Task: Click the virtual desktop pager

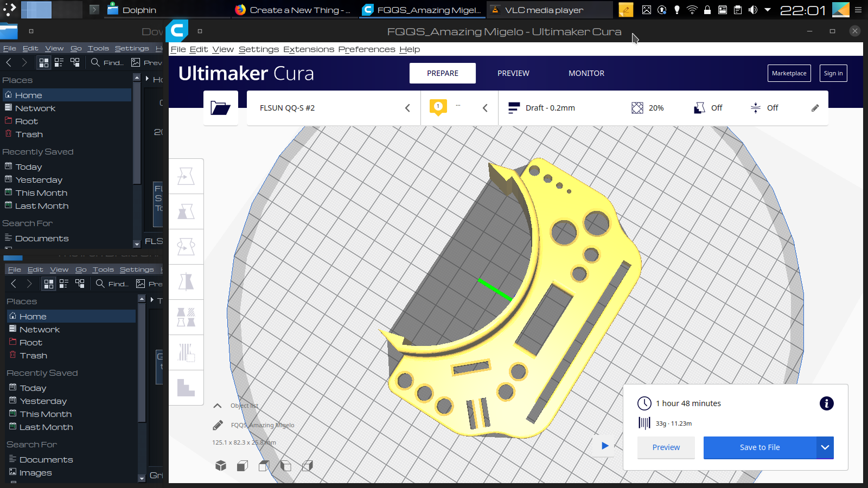Action: coord(52,10)
